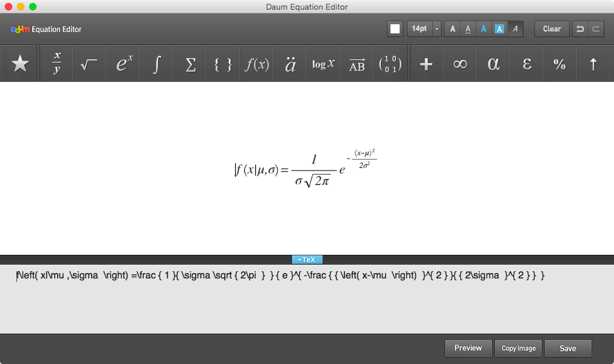Select the matrix template icon
614x364 pixels.
pyautogui.click(x=390, y=64)
